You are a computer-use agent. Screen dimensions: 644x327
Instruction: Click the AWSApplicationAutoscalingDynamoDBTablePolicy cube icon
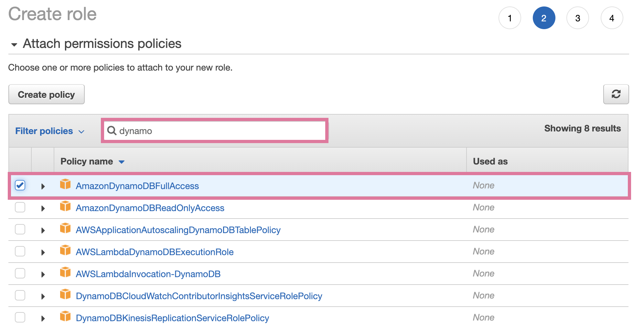65,228
